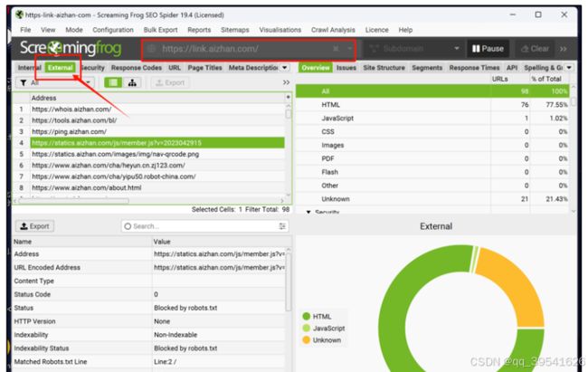
Task: Open the File menu
Action: tap(25, 30)
